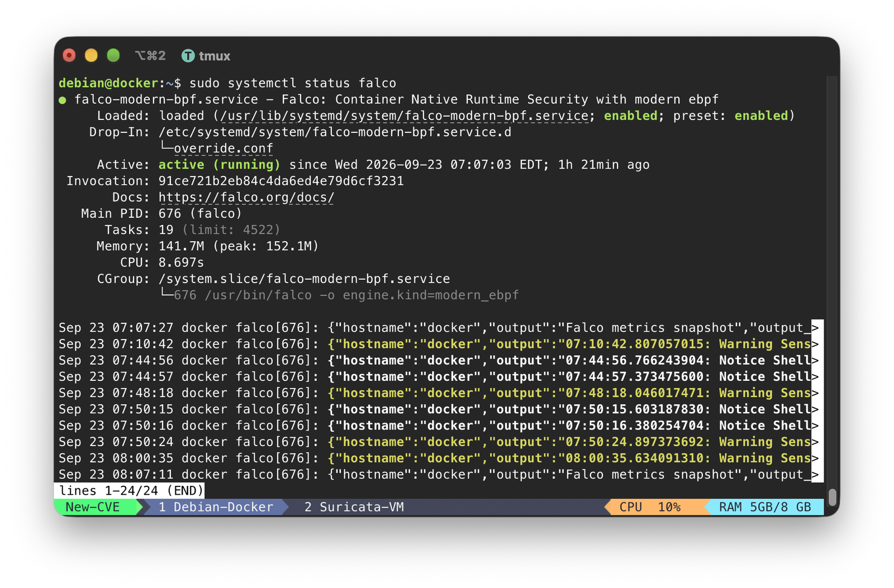
Task: Open the https://falco.org/docs/ link
Action: point(246,198)
